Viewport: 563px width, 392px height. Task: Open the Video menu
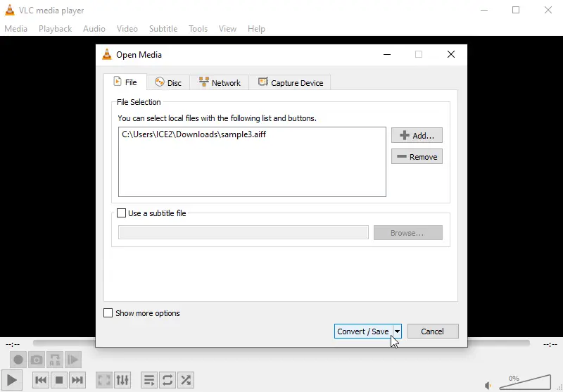[x=127, y=29]
